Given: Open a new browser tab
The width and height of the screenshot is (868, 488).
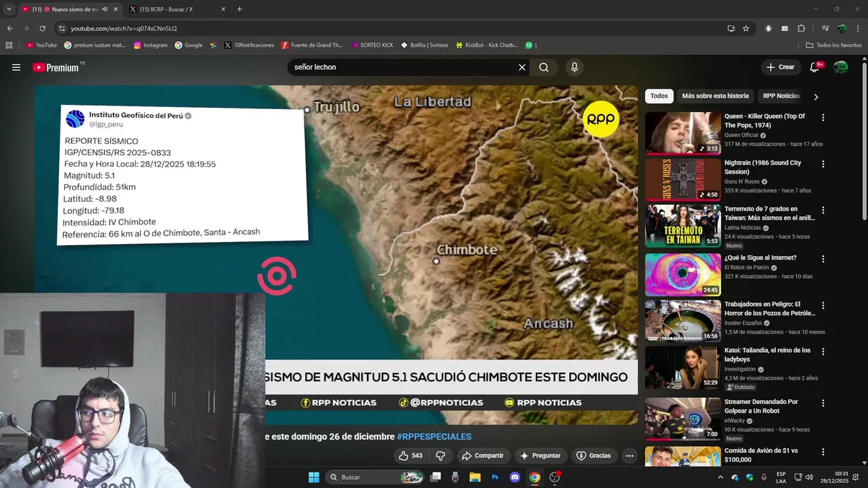Looking at the screenshot, I should click(x=239, y=9).
